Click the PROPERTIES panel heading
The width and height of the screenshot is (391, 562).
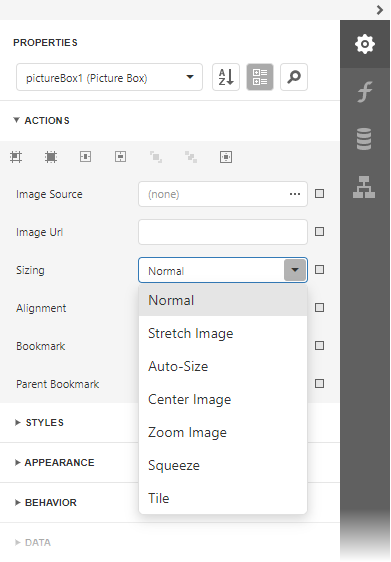45,43
